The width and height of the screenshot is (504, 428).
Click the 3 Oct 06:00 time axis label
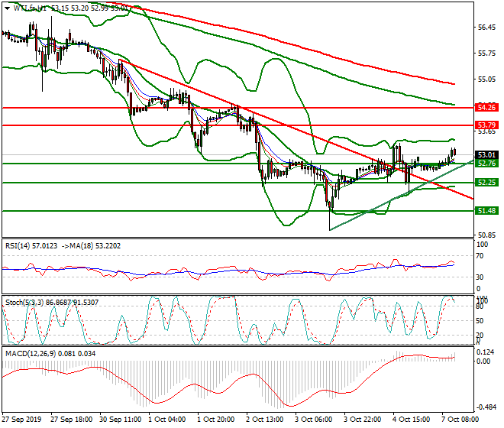[313, 420]
